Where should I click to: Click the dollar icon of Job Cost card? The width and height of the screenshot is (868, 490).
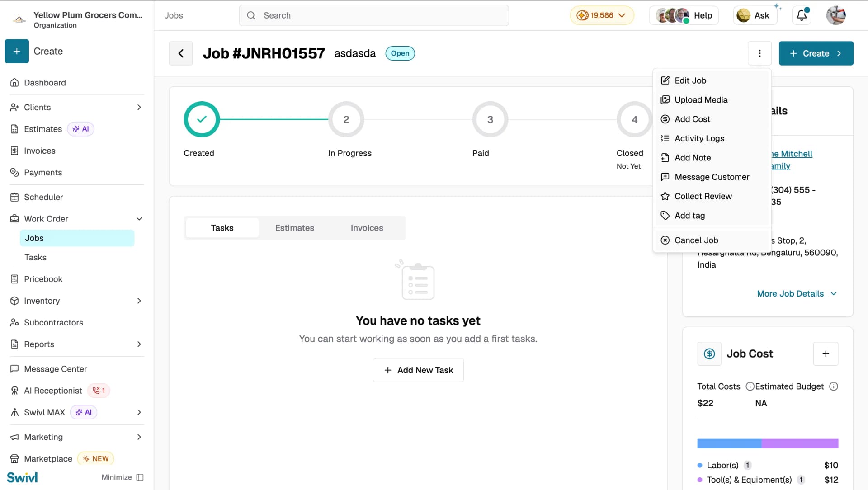pos(709,354)
